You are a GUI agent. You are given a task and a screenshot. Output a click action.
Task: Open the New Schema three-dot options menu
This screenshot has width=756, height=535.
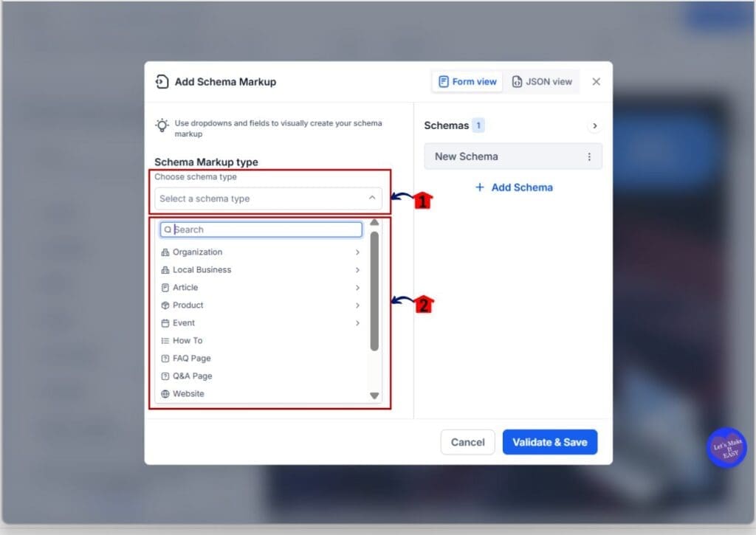tap(589, 156)
